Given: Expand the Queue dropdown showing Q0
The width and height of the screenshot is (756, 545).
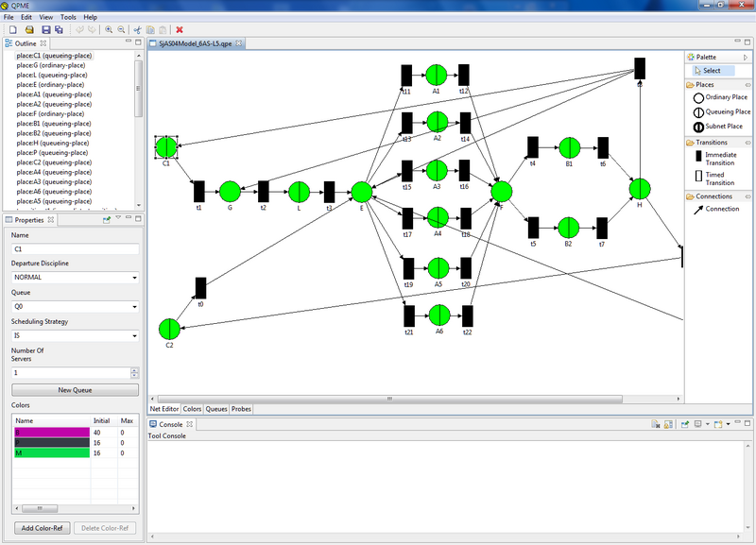Looking at the screenshot, I should pyautogui.click(x=75, y=307).
